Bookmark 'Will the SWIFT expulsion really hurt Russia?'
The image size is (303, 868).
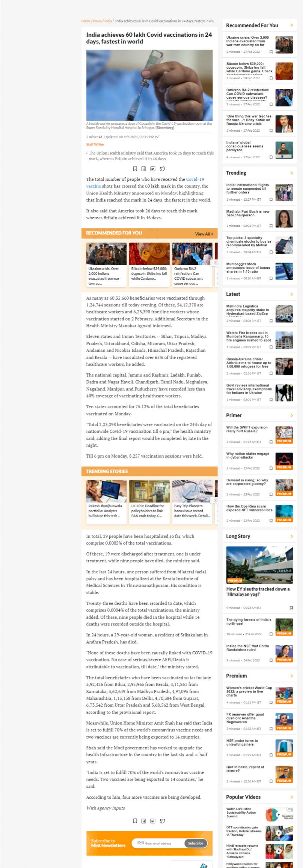[271, 442]
